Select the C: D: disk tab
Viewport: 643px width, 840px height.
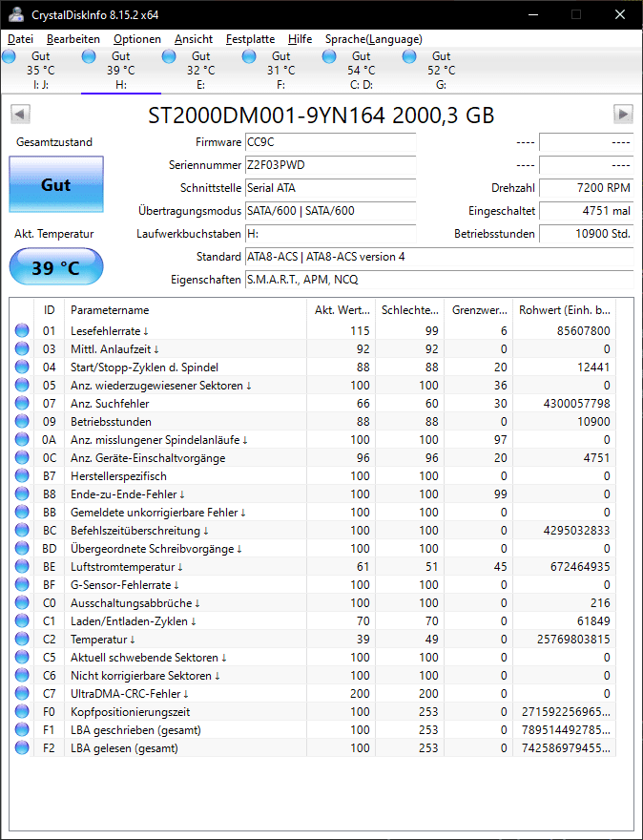coord(362,71)
